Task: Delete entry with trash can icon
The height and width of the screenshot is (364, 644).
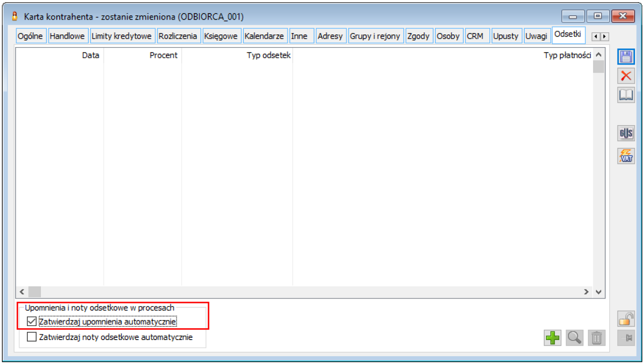Action: point(597,338)
